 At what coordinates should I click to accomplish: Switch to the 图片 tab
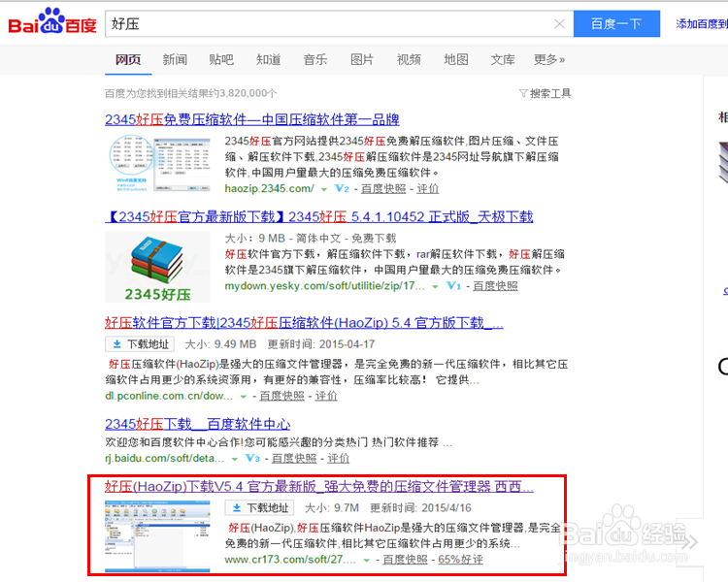[x=362, y=59]
